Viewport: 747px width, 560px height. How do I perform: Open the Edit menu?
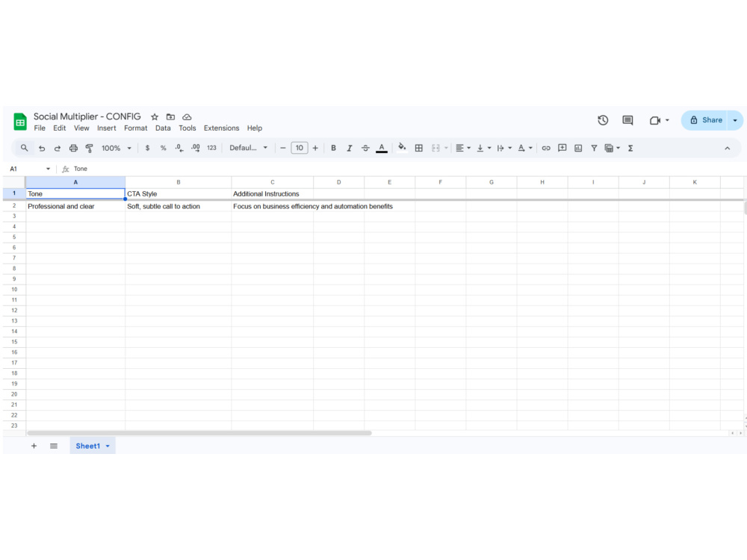60,128
